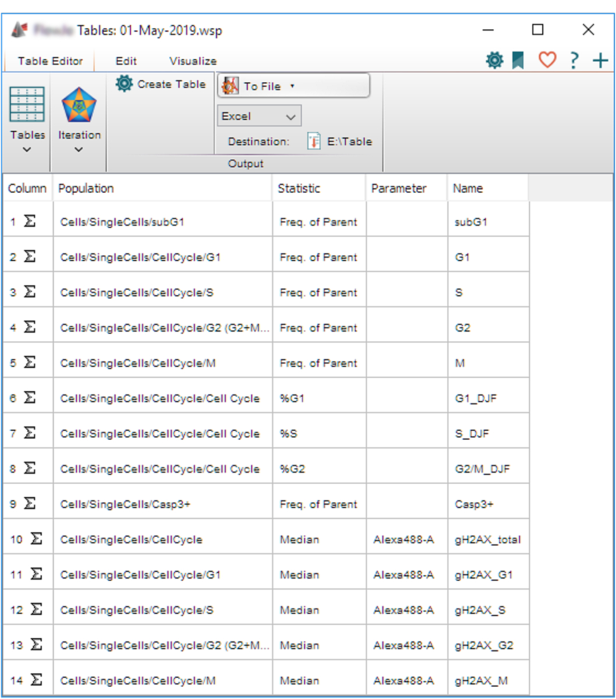Image resolution: width=616 pixels, height=699 pixels.
Task: Click the Iteration pentagon icon
Action: [x=79, y=105]
